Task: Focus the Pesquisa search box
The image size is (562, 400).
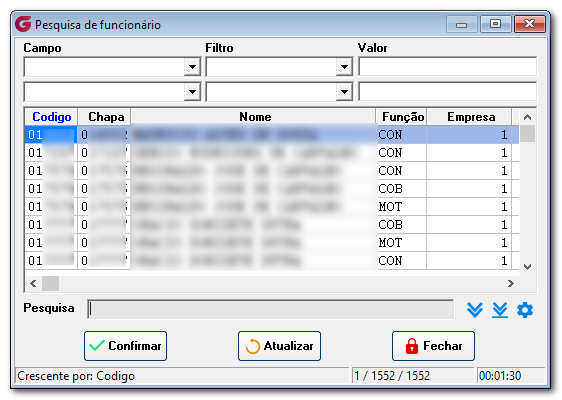Action: point(271,309)
